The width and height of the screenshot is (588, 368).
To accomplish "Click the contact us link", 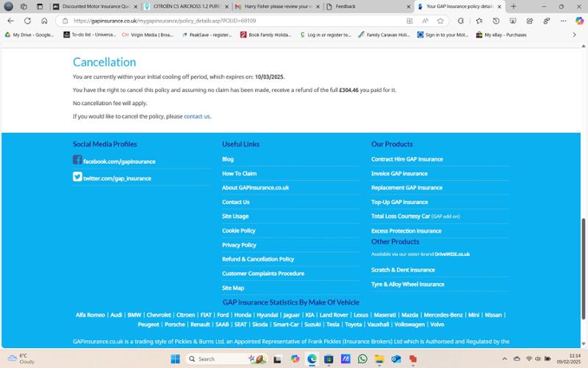I will [197, 116].
